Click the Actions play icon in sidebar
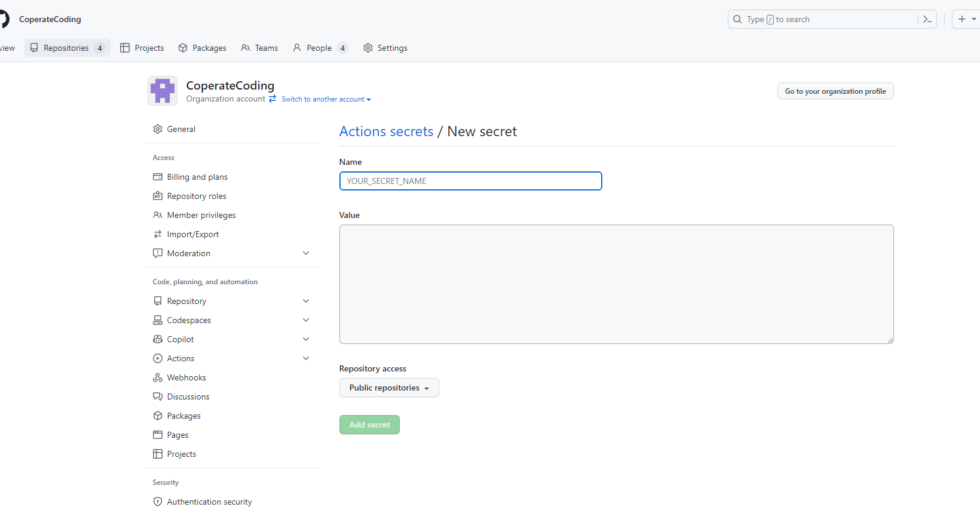Viewport: 980px width, 507px height. 158,358
